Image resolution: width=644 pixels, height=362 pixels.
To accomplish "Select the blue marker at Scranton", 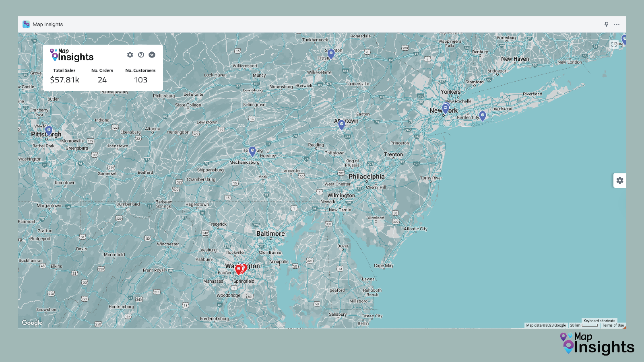I will click(331, 54).
